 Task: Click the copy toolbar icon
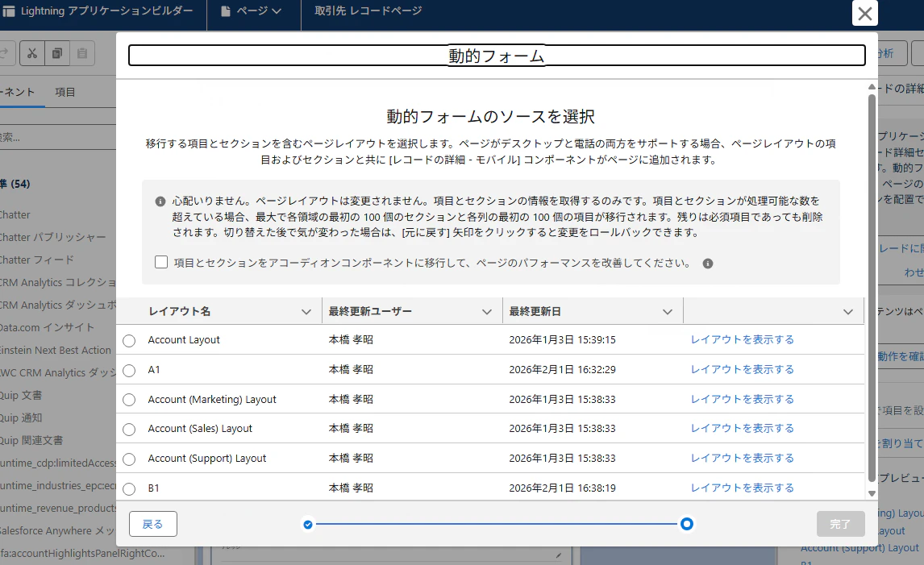[57, 54]
